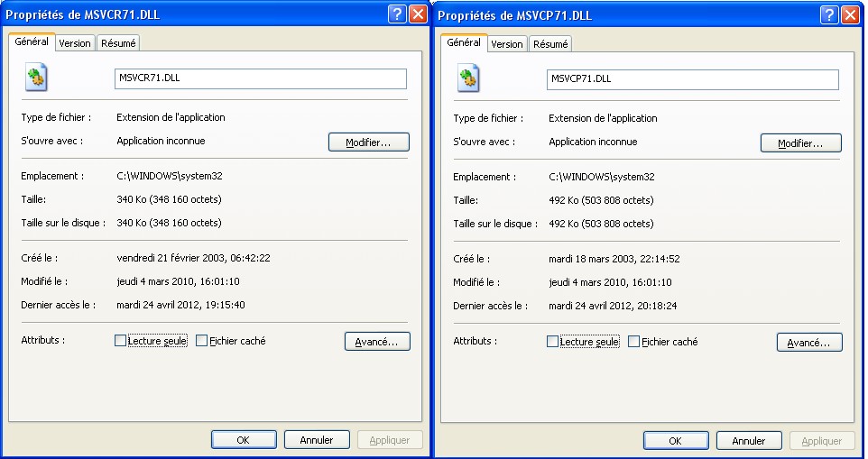This screenshot has width=868, height=459.
Task: Click Modifier... button in MSVCP71.DLL window
Action: point(801,143)
